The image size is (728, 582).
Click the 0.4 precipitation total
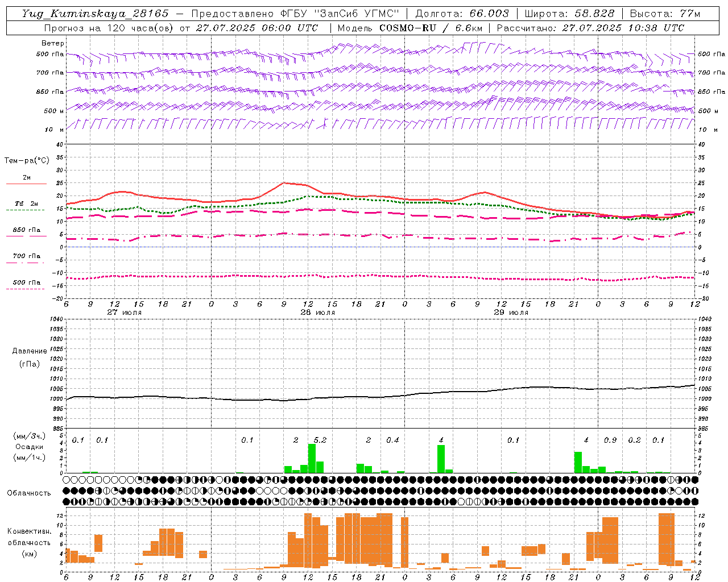[x=393, y=440]
